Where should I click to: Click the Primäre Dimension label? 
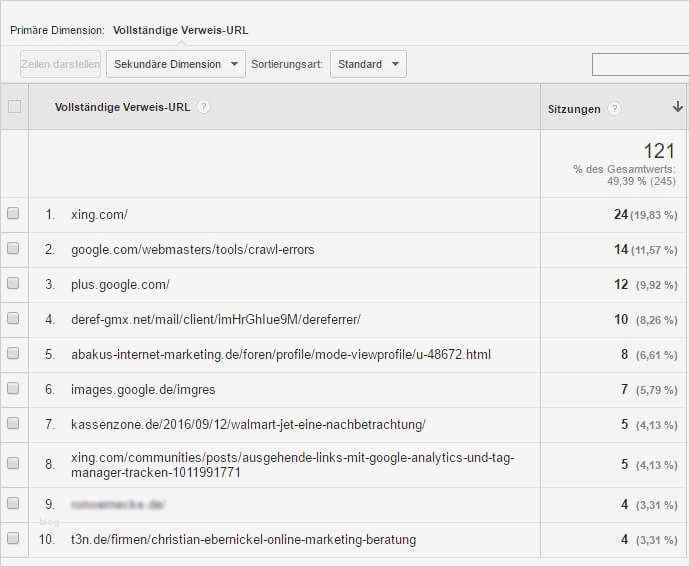pos(57,30)
